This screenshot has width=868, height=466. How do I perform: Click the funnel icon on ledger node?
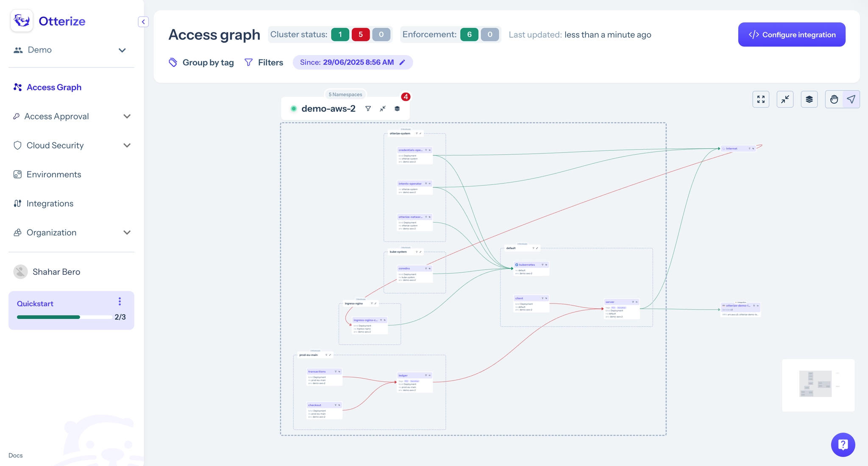(426, 375)
